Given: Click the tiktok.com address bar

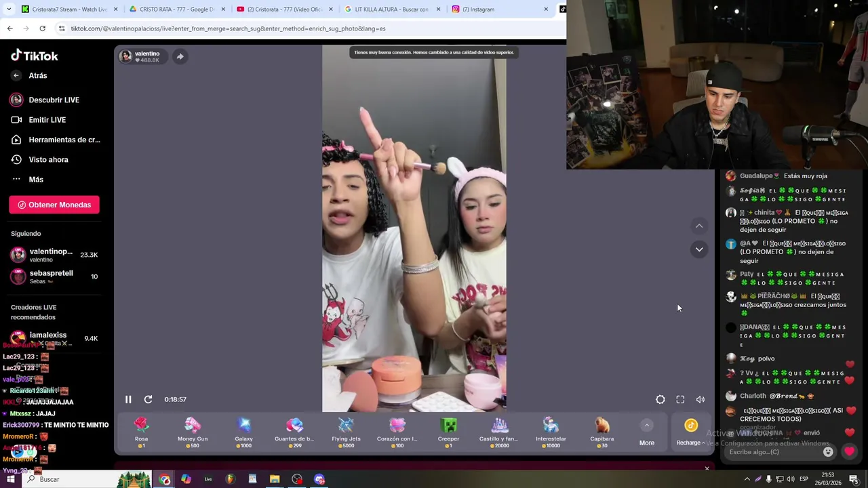Looking at the screenshot, I should tap(309, 28).
